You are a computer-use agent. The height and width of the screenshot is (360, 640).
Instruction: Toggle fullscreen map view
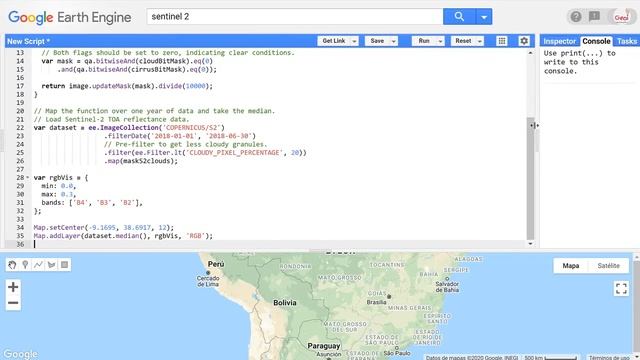621,289
